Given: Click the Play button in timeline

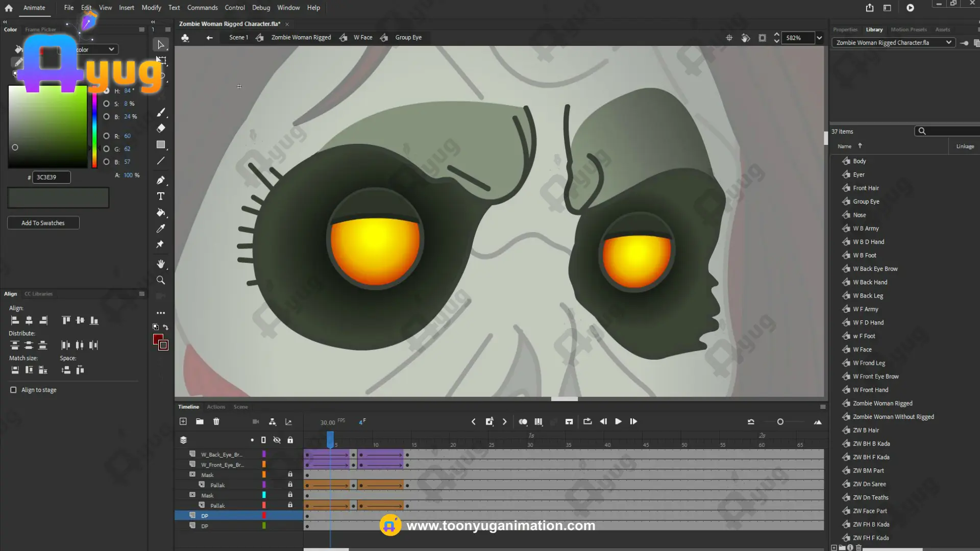Looking at the screenshot, I should pyautogui.click(x=618, y=421).
